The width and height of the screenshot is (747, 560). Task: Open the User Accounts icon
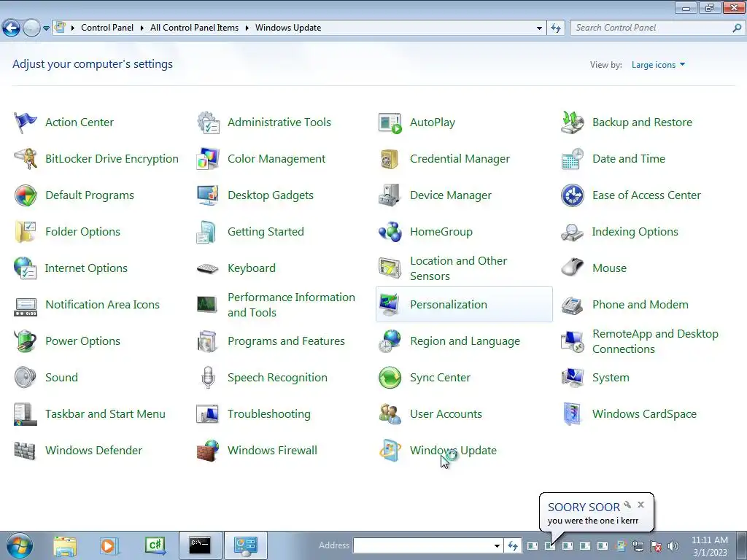coord(390,414)
